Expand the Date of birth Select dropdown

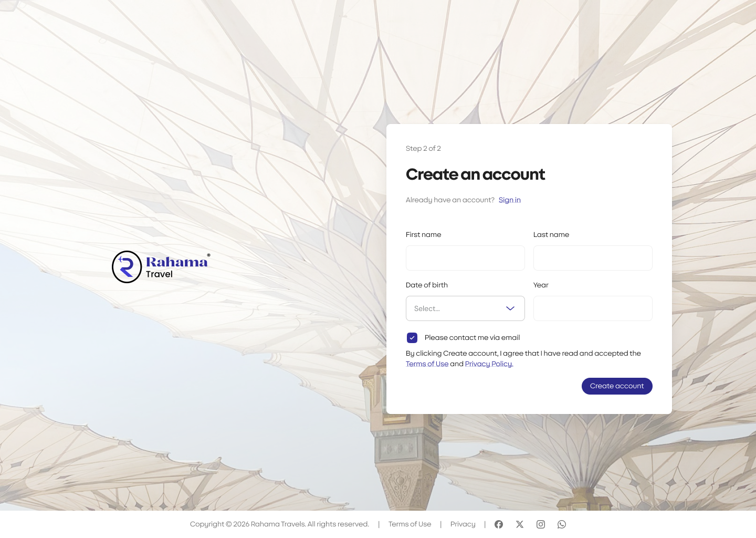pos(465,308)
